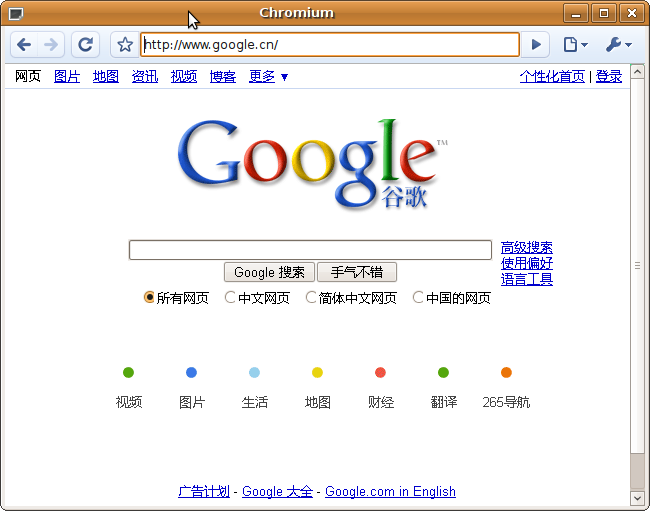Screen dimensions: 650x511
Task: Open the 视频 link in top navigation
Action: pos(184,76)
